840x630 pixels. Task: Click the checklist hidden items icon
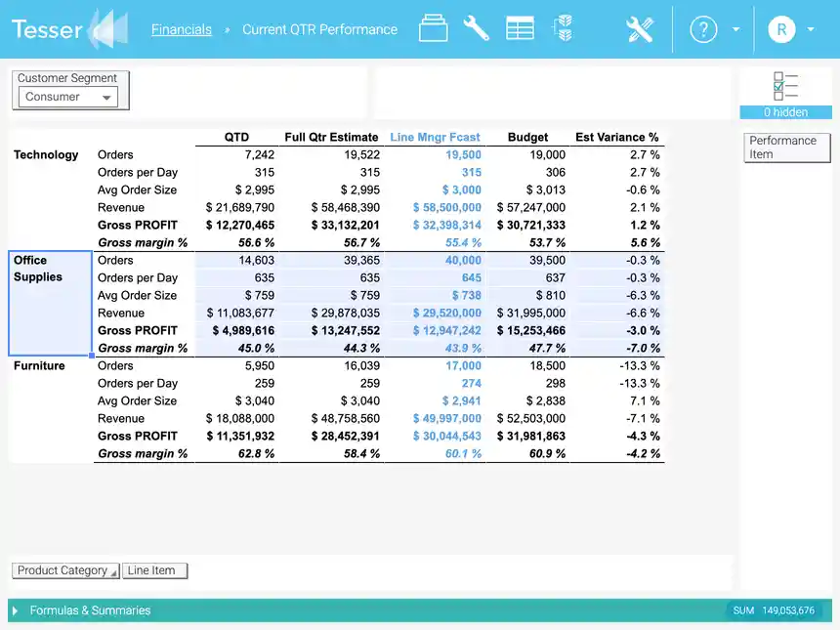click(785, 86)
